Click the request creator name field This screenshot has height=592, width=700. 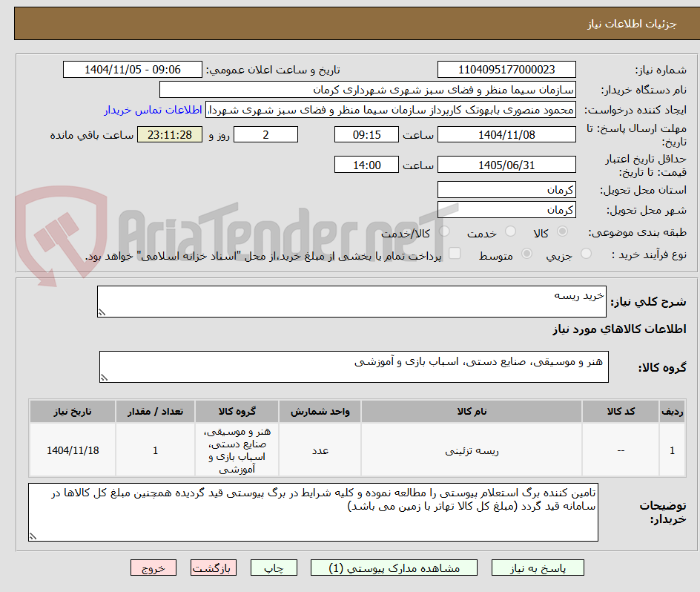(x=391, y=110)
